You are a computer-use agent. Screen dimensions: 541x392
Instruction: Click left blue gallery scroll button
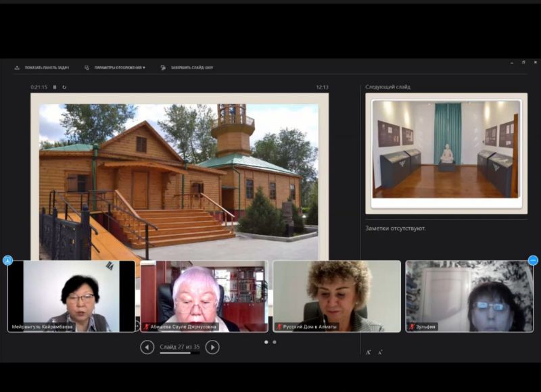coord(8,260)
